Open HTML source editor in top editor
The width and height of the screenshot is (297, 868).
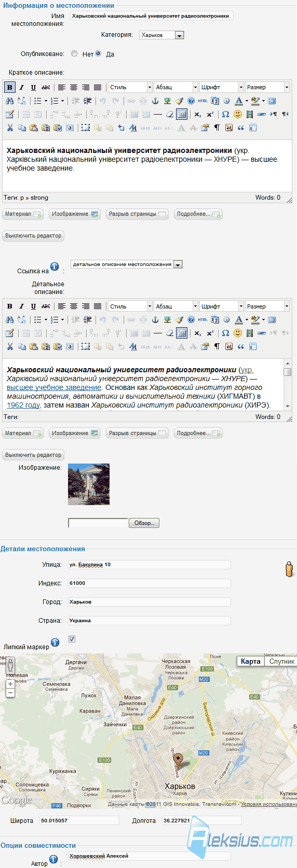click(203, 101)
